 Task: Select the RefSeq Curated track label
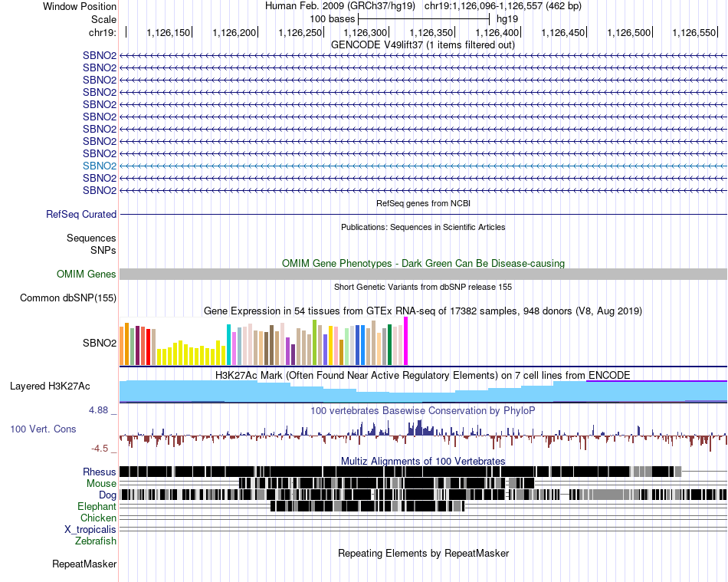coord(81,215)
